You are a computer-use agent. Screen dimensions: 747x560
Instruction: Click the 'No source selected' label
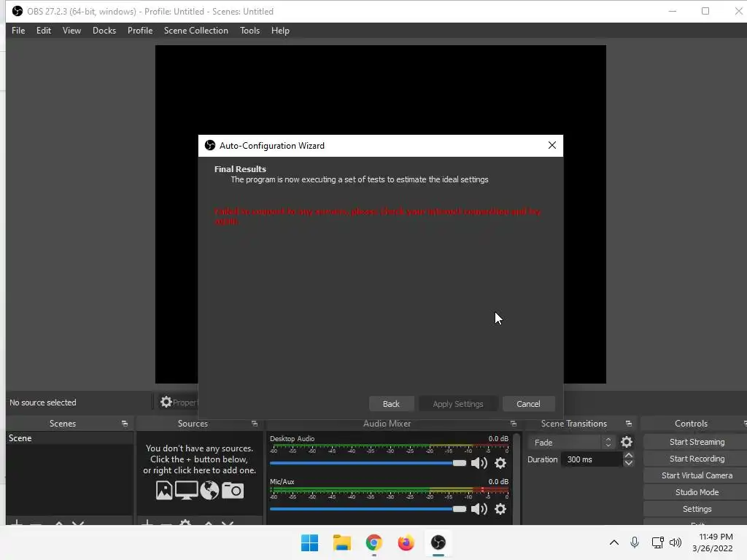(43, 402)
